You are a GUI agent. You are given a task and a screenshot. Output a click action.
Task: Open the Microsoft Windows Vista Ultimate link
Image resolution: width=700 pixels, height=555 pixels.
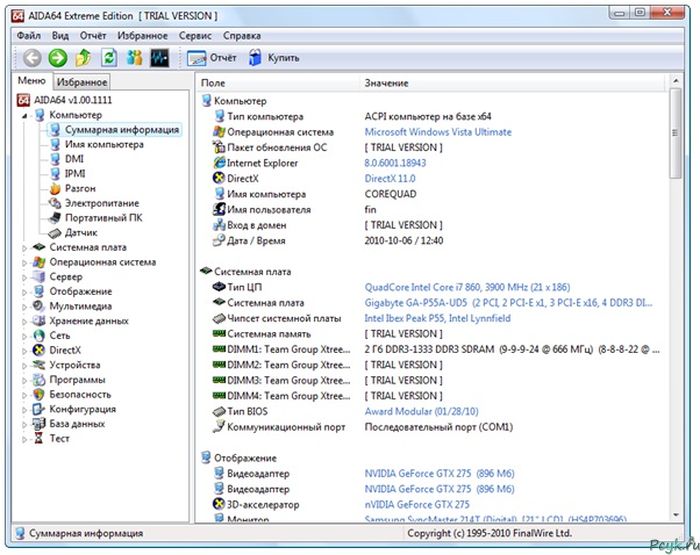point(437,132)
